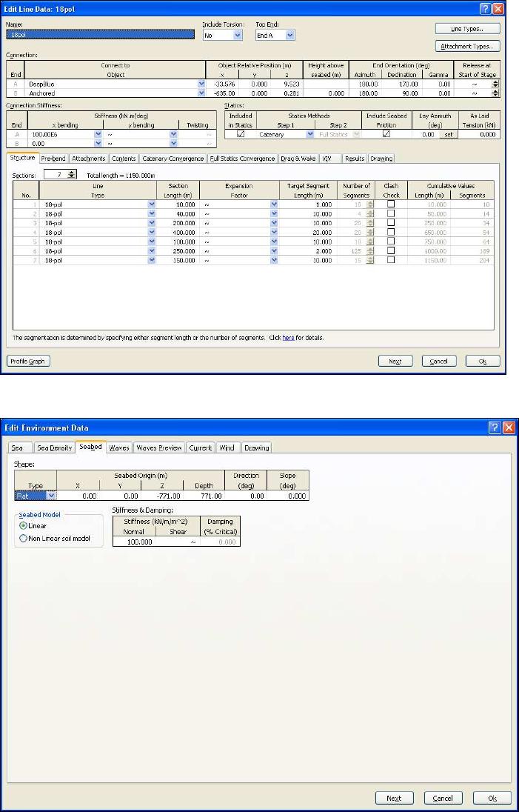Enable Clash Check for section 1
519x812 pixels.
click(x=391, y=203)
